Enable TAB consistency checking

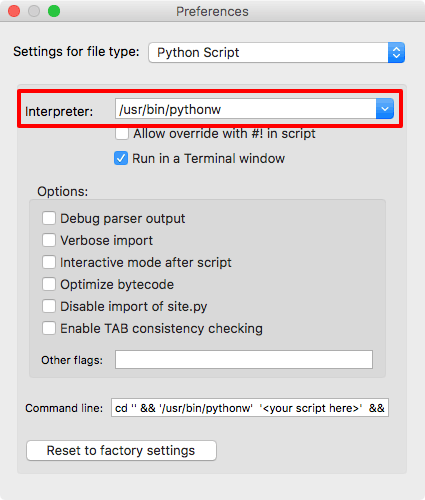(x=49, y=328)
